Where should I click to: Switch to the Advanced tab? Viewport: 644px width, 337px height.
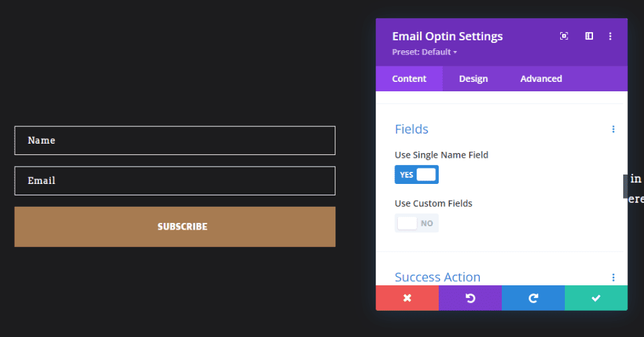click(541, 79)
